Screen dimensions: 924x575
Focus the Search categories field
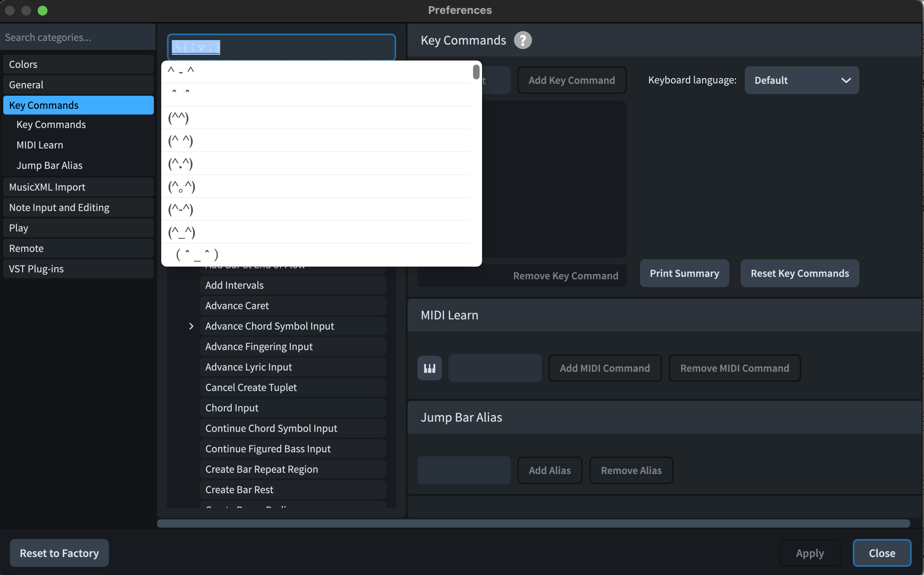78,37
